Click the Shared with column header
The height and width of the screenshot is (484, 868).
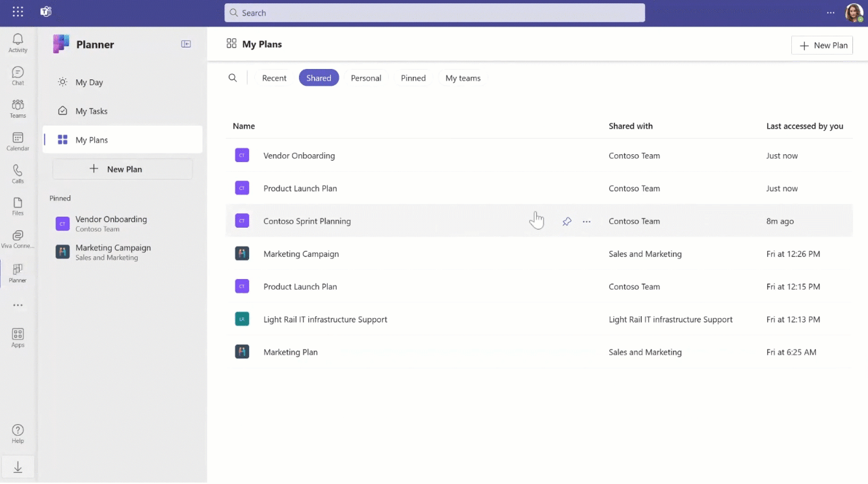coord(631,126)
